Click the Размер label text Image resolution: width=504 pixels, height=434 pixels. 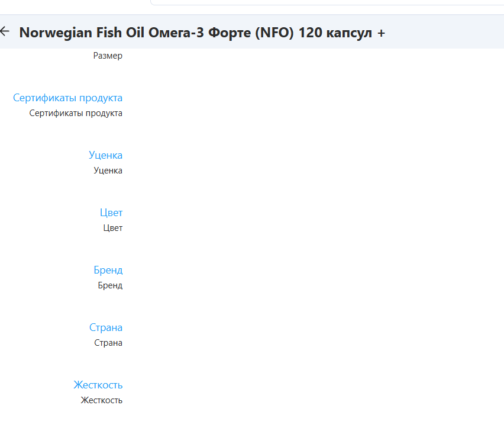point(108,56)
